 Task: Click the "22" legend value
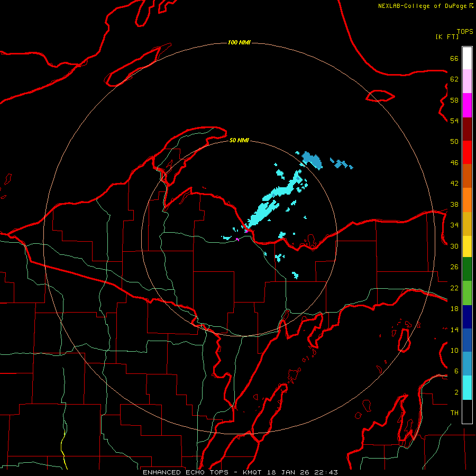click(454, 288)
